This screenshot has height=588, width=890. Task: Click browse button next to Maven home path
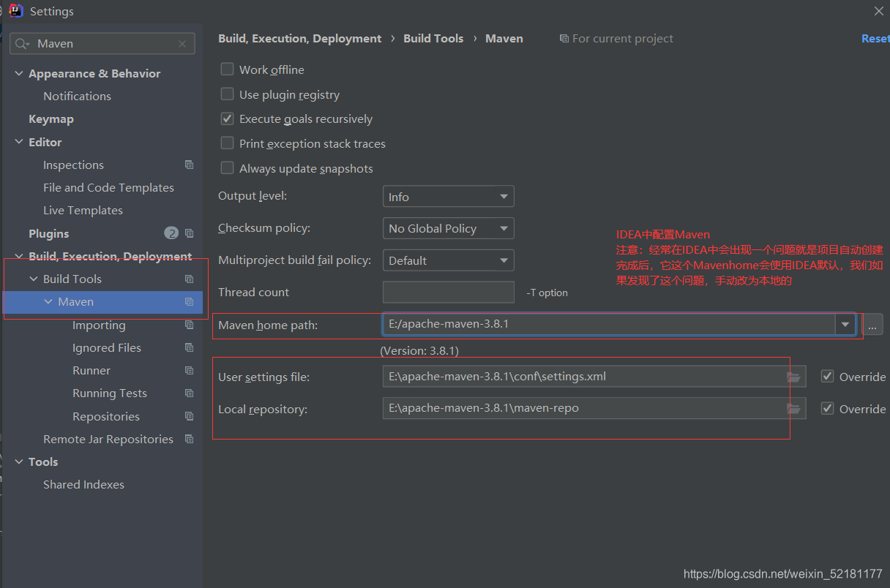(872, 325)
